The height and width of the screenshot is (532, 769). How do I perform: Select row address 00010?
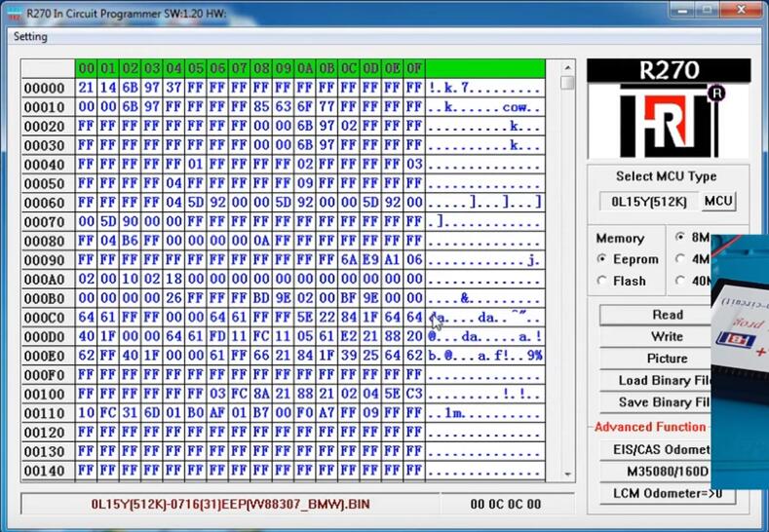pos(48,107)
